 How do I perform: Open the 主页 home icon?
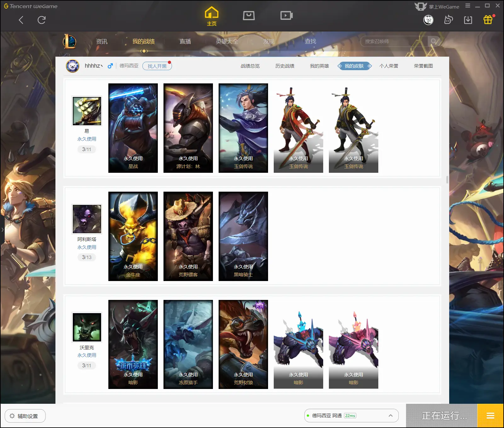[212, 16]
